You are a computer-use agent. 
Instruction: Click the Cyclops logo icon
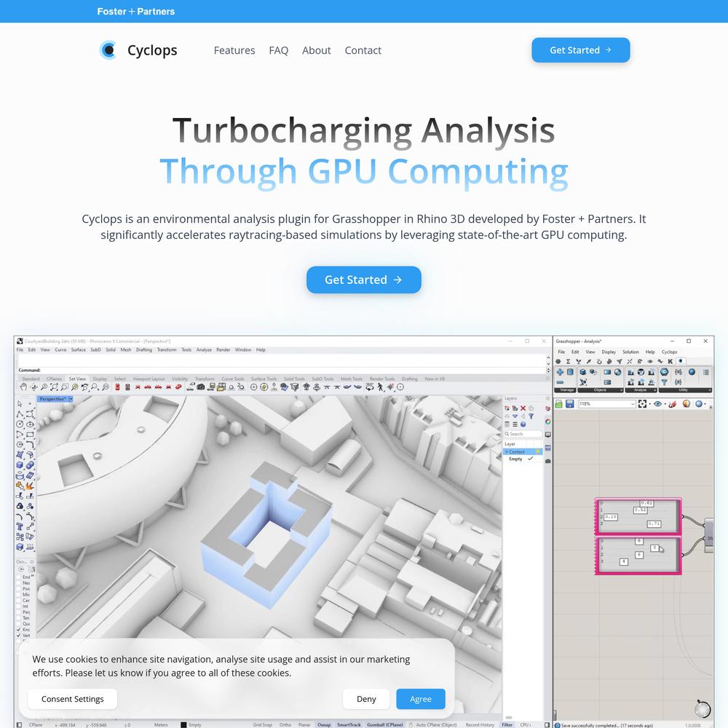(x=108, y=50)
